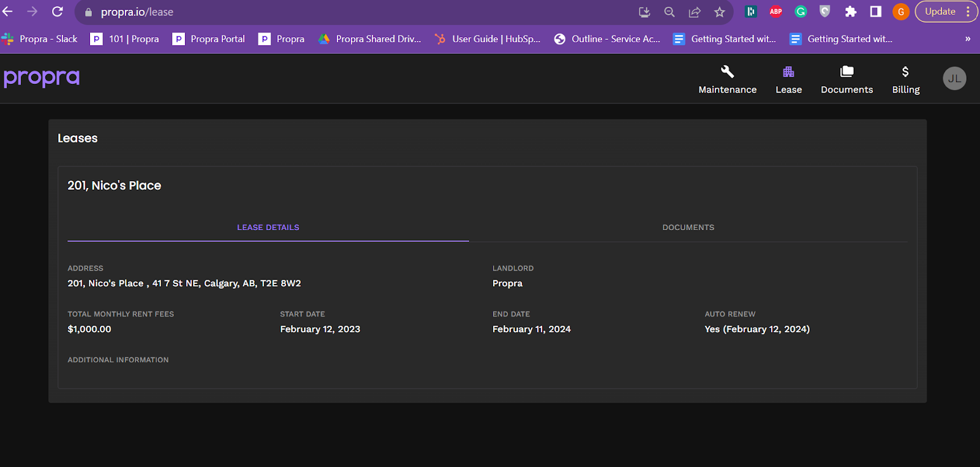Share this page icon
The width and height of the screenshot is (980, 467).
pyautogui.click(x=695, y=12)
